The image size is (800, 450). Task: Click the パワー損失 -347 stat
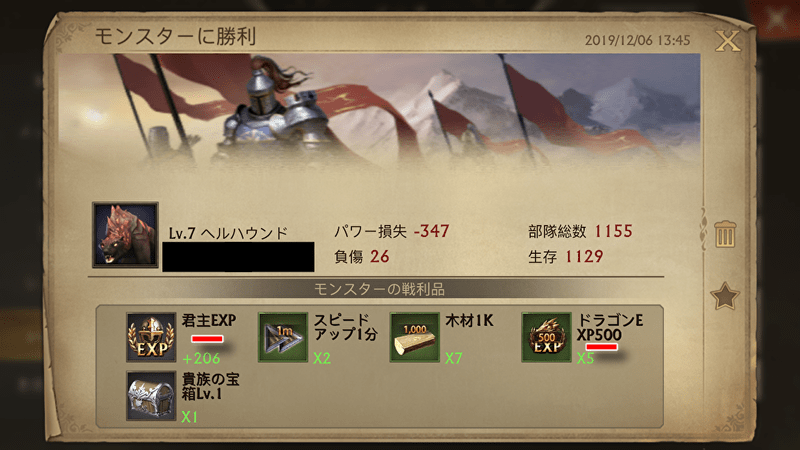392,231
